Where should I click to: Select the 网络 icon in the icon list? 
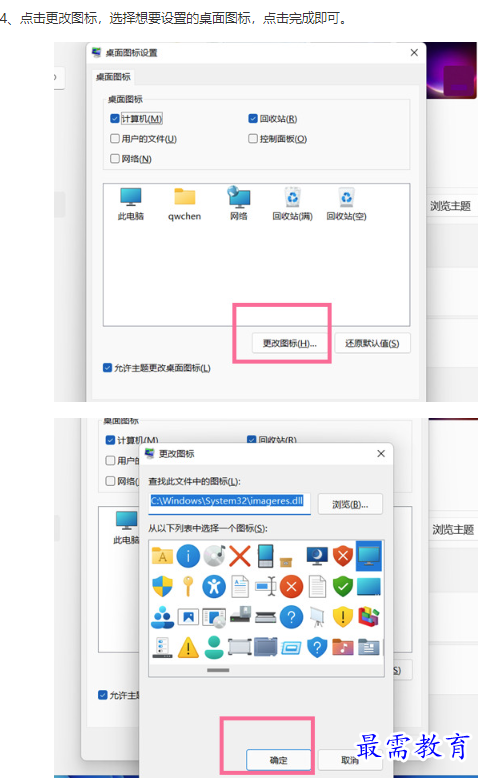point(239,203)
